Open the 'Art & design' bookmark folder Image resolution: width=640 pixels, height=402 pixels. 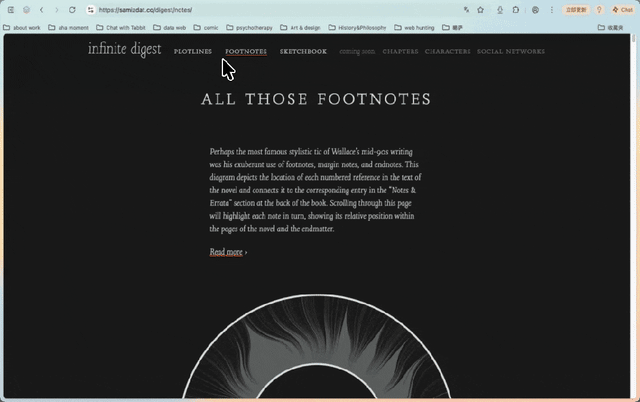tap(300, 28)
